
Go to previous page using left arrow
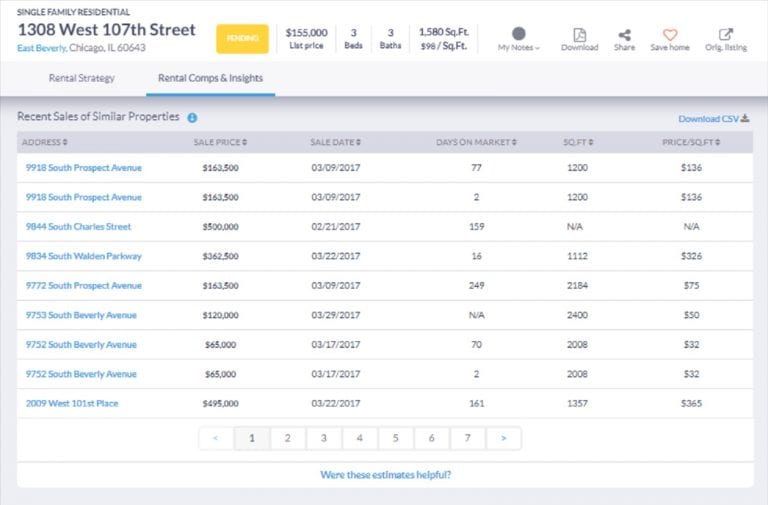(x=216, y=438)
